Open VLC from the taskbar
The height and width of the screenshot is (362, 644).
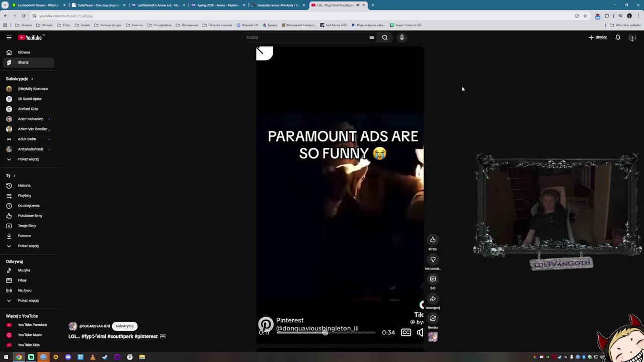click(x=93, y=357)
